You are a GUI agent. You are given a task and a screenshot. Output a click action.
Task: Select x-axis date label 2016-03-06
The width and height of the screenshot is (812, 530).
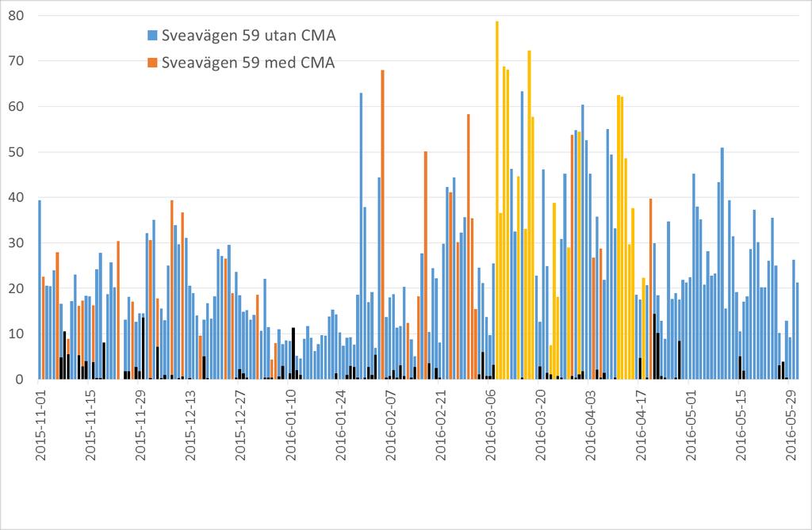click(x=491, y=425)
